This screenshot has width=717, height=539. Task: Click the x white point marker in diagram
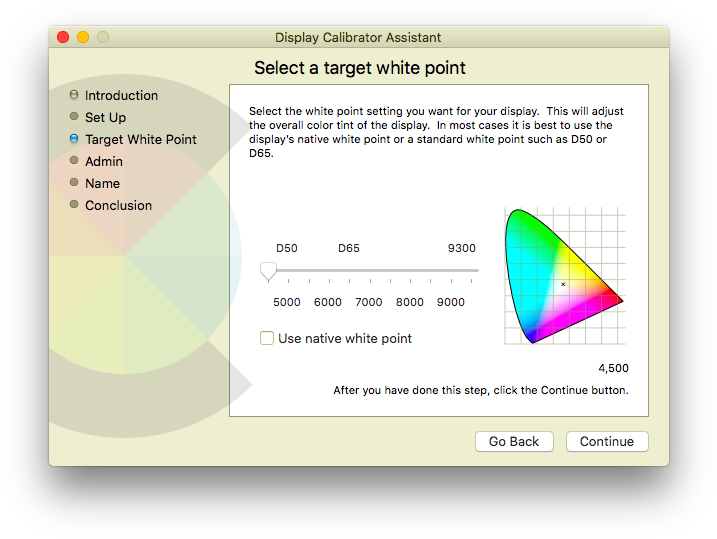click(x=563, y=285)
